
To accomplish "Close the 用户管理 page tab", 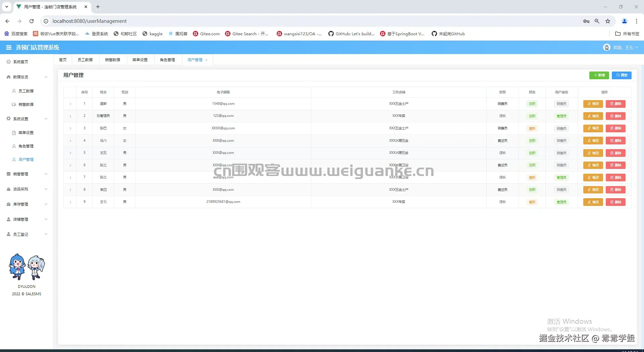I will click(206, 60).
